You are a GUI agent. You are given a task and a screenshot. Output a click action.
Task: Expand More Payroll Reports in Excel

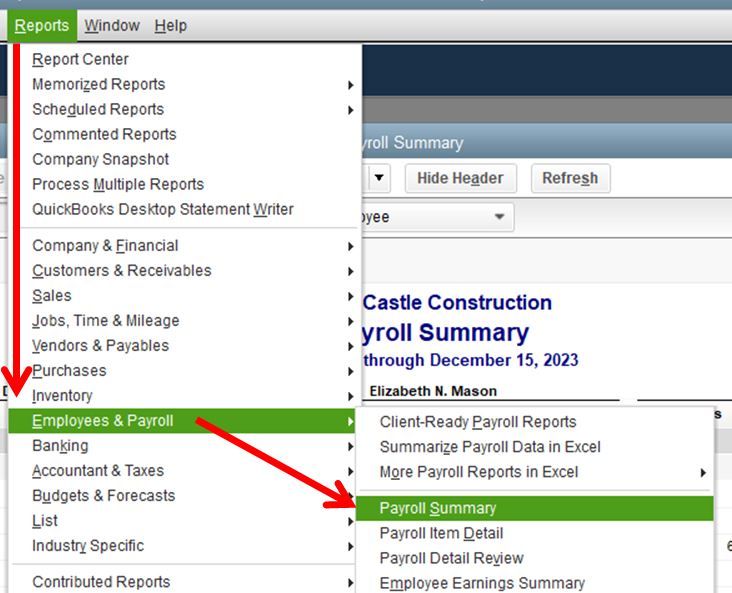(x=535, y=472)
